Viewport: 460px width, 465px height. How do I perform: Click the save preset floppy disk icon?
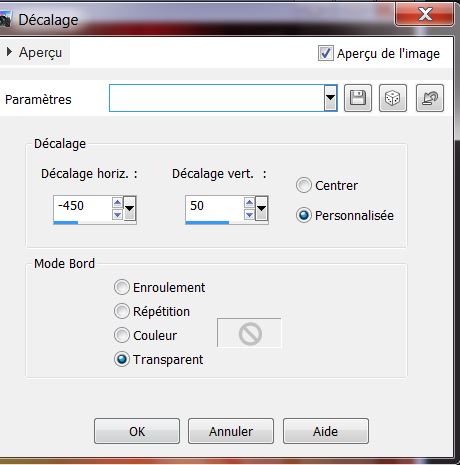[358, 98]
